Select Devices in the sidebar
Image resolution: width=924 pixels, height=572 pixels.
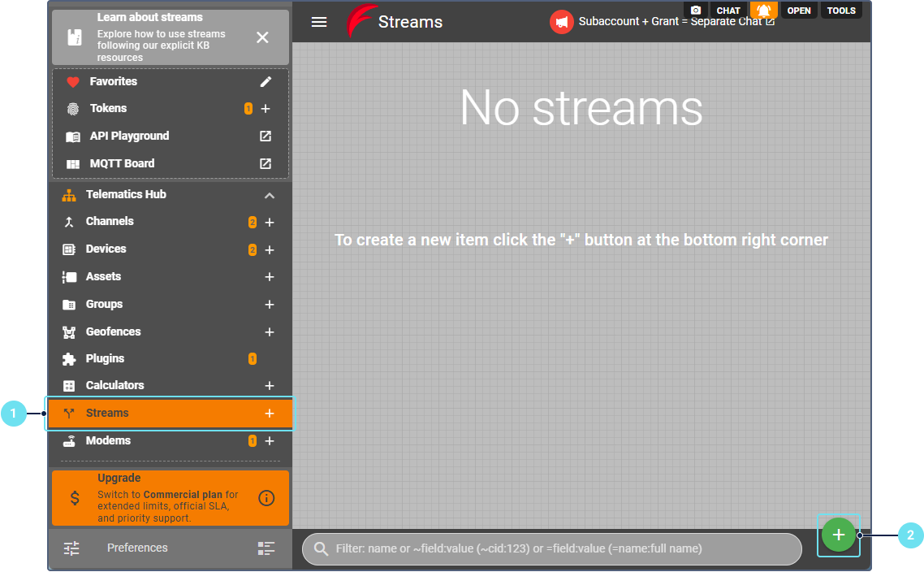pos(106,249)
